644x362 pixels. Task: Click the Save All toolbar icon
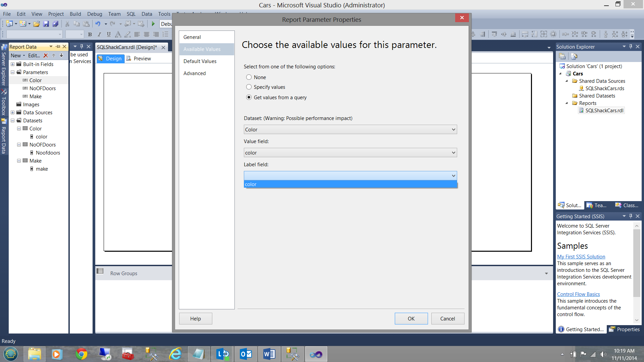point(55,24)
